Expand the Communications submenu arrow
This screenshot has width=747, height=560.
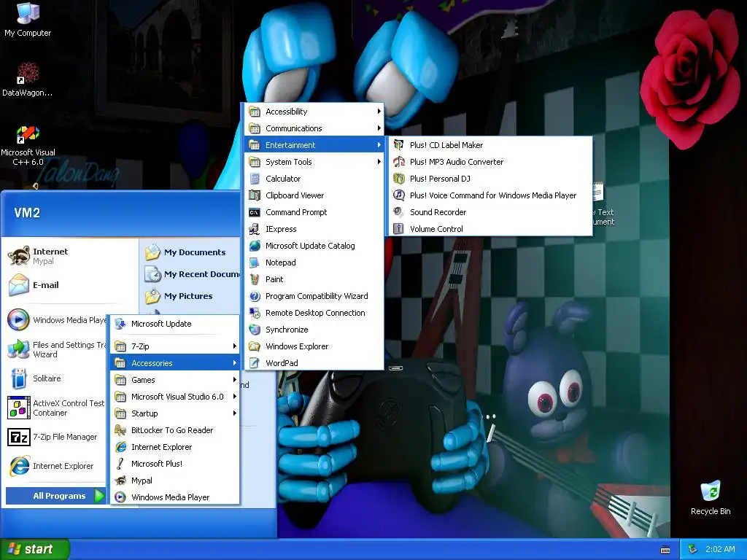pos(379,128)
